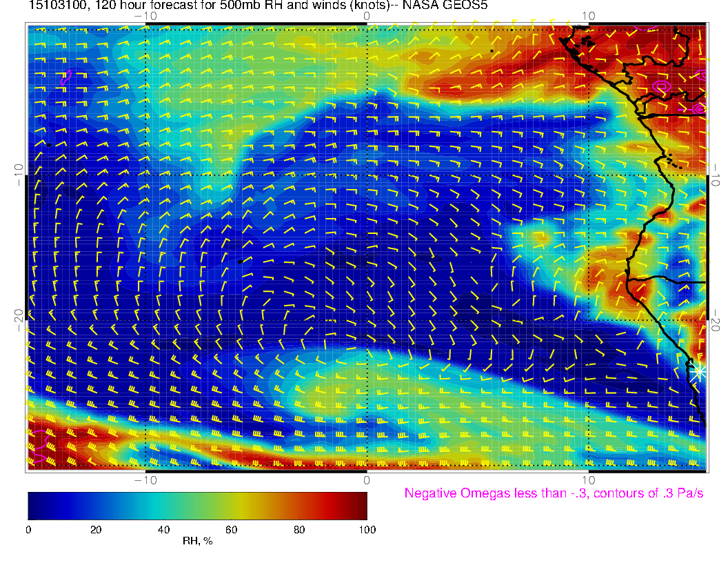Click the '-10' longitude label on bottom axis

[145, 480]
